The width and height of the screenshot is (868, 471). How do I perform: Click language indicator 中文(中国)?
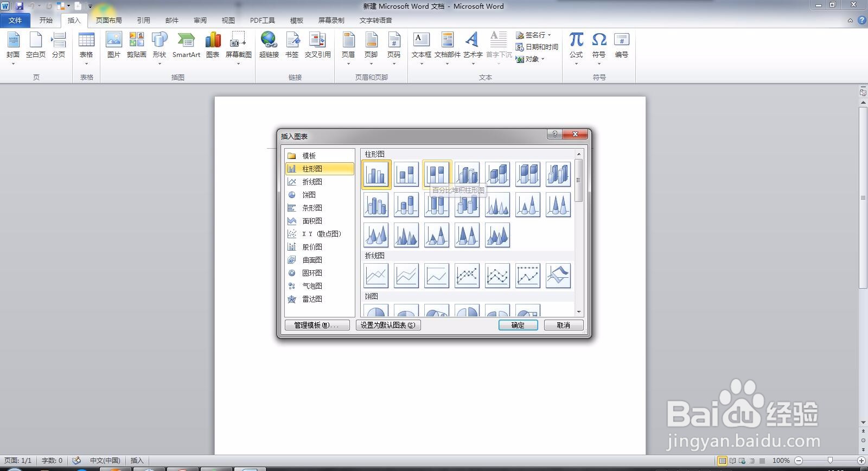pos(105,461)
